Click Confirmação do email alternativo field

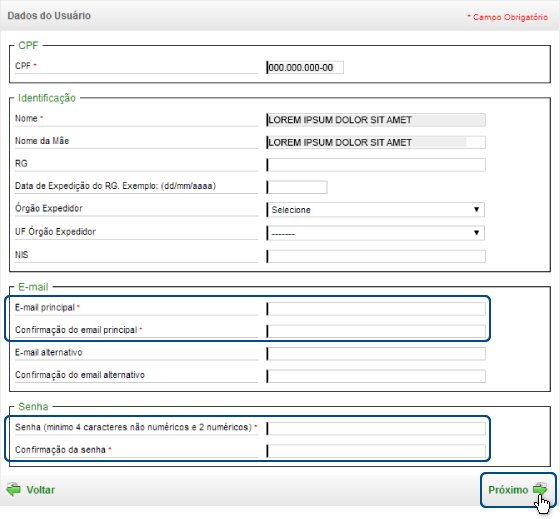pyautogui.click(x=376, y=376)
